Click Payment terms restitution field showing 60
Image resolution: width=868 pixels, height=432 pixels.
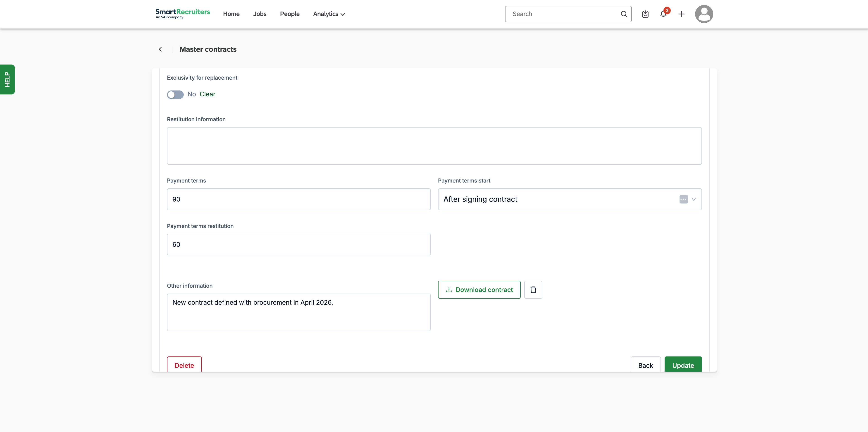point(299,244)
